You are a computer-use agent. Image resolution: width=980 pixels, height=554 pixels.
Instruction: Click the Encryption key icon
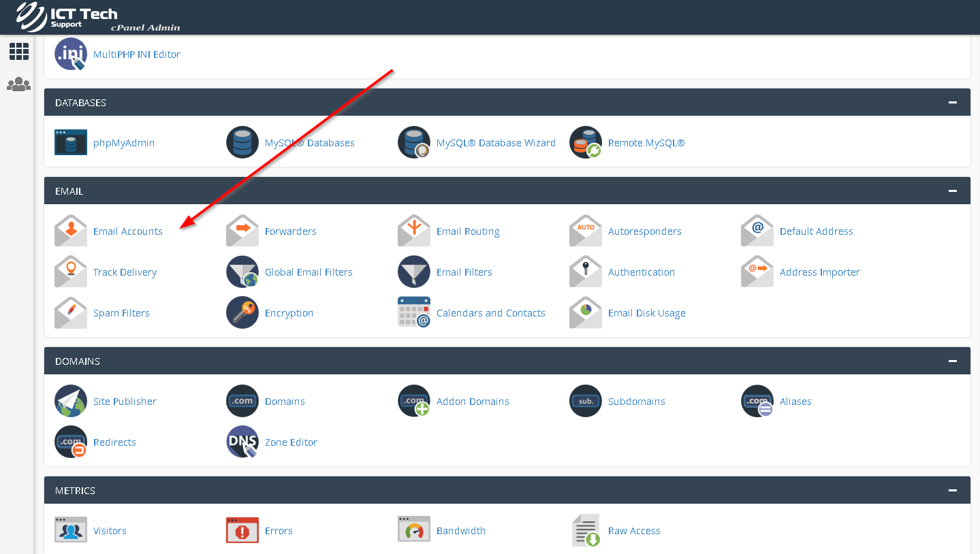[x=242, y=312]
